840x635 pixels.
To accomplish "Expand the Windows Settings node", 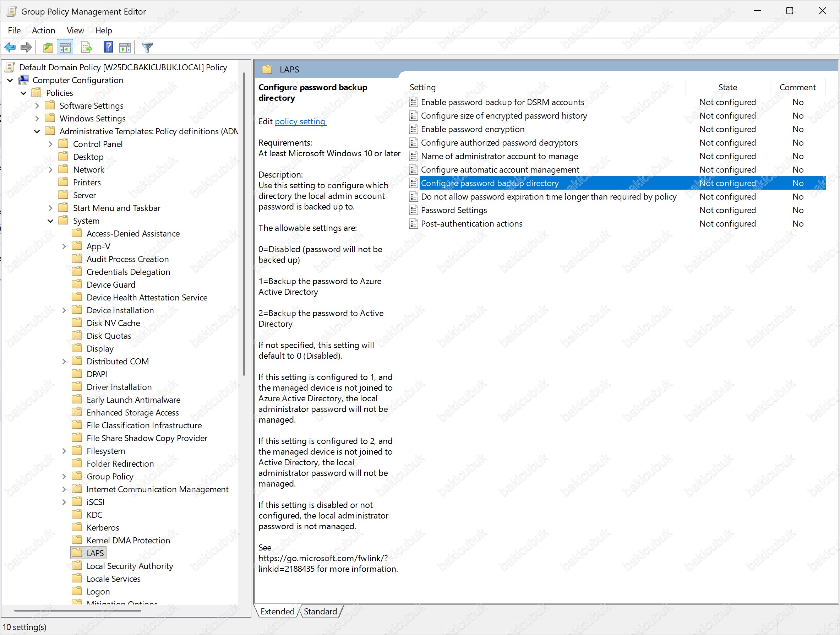I will tap(37, 119).
